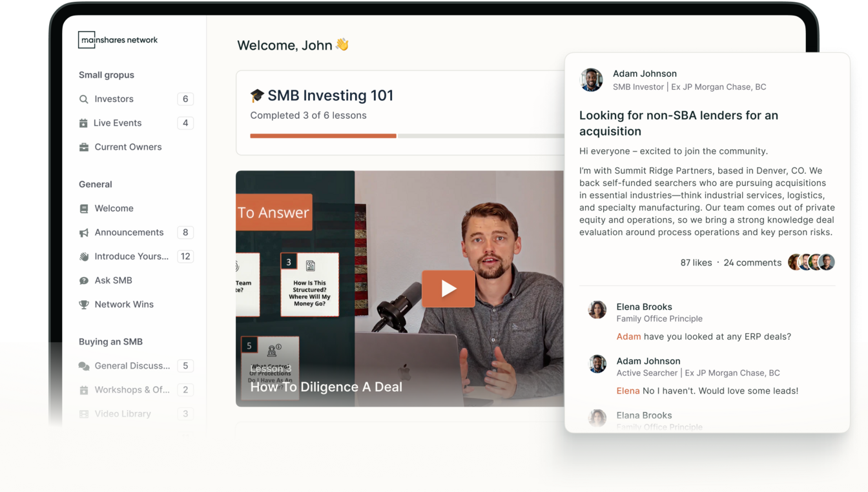Image resolution: width=868 pixels, height=492 pixels.
Task: Open Ask SMB chat bubble icon
Action: click(83, 281)
